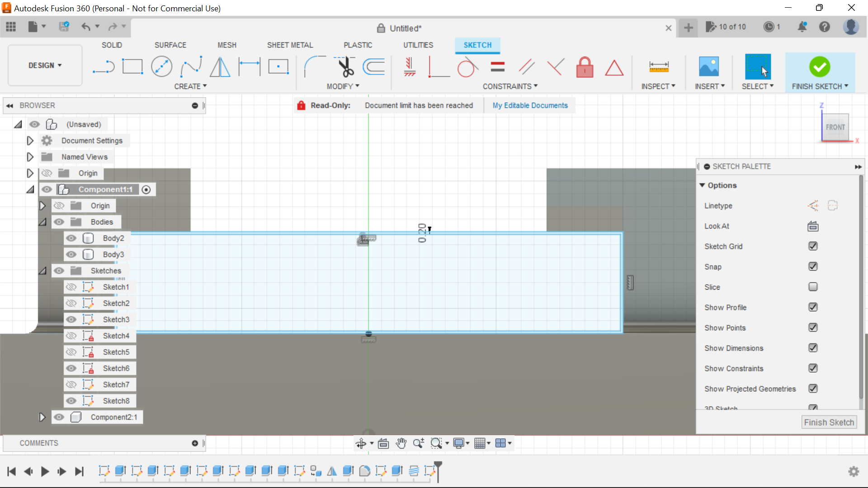Apply the Horizontal/Vertical constraint

[x=410, y=67]
